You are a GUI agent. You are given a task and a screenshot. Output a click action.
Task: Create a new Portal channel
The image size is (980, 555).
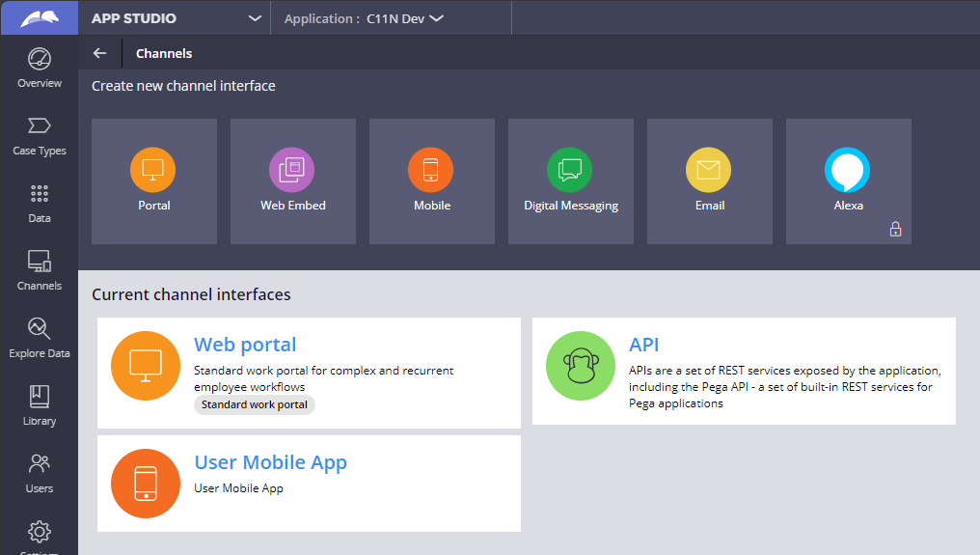[x=154, y=181]
